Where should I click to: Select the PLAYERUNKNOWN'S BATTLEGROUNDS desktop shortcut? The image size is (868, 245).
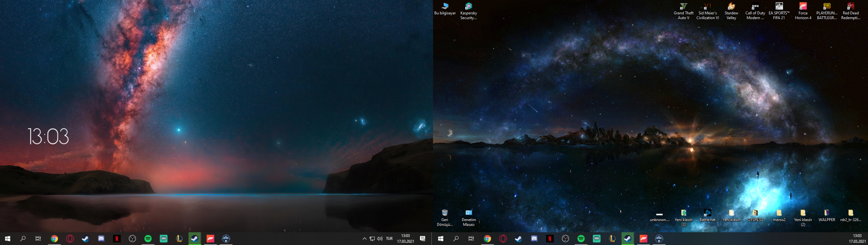point(827,11)
